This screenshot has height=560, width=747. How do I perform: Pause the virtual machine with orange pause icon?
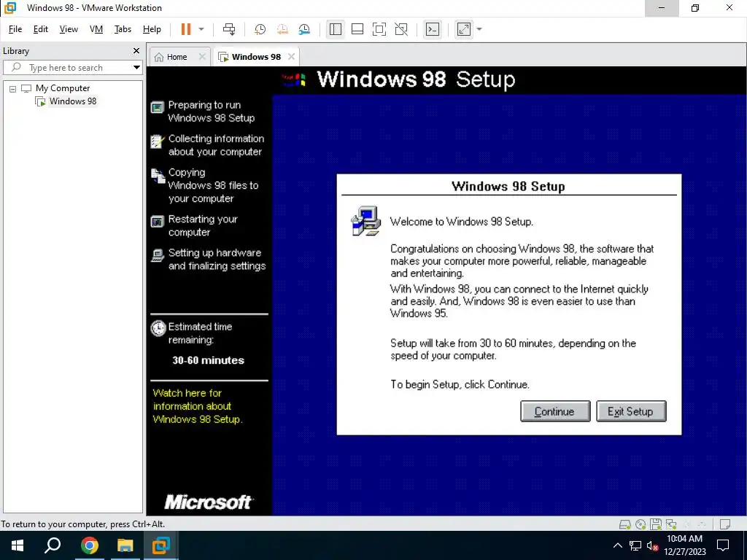pos(186,29)
